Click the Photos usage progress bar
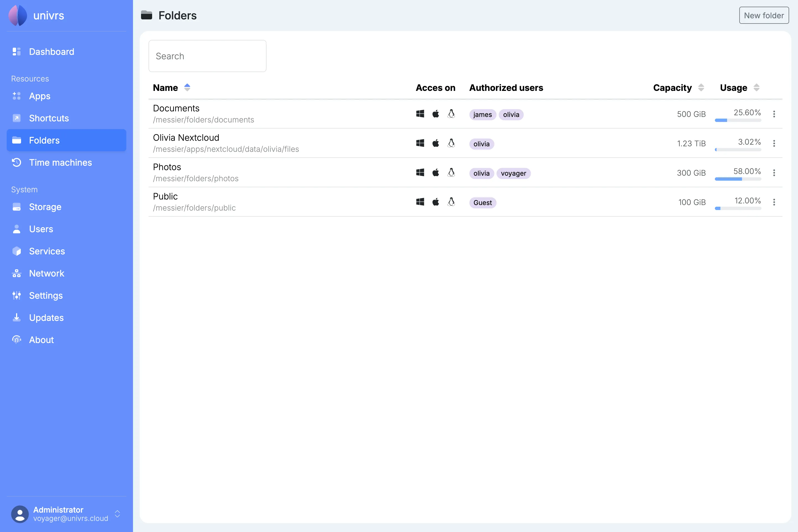798x532 pixels. 738,179
